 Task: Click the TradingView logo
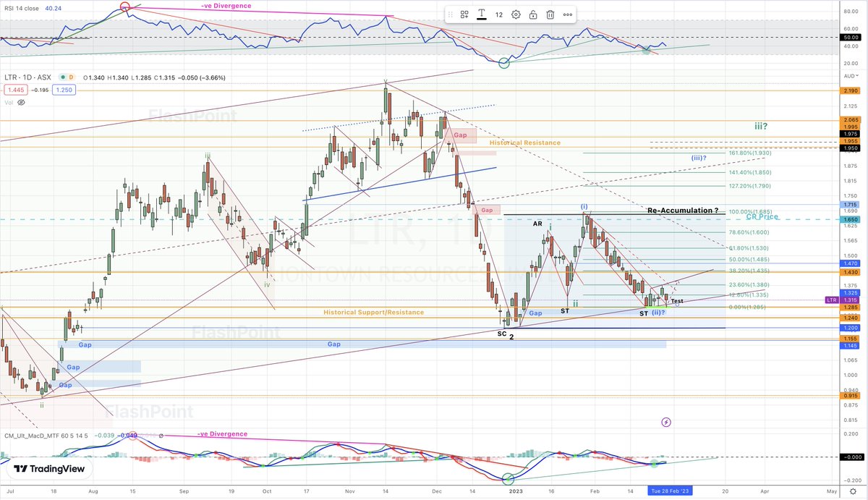(x=48, y=469)
